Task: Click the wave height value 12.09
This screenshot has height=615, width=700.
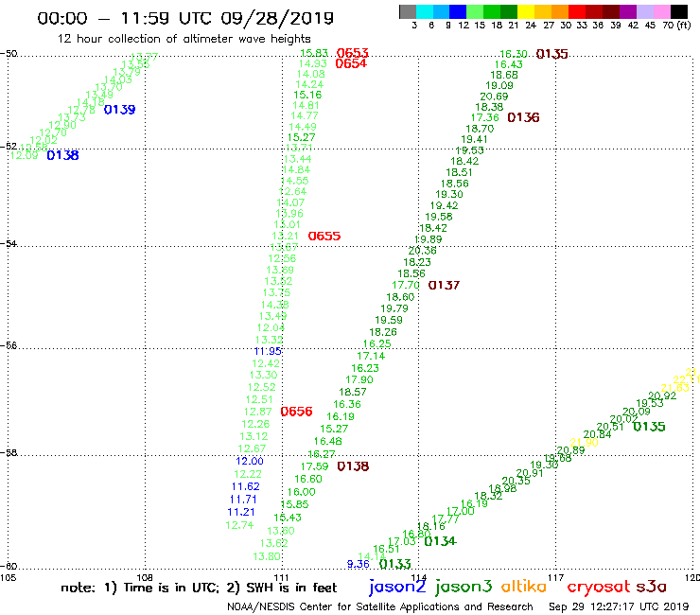Action: [x=24, y=155]
